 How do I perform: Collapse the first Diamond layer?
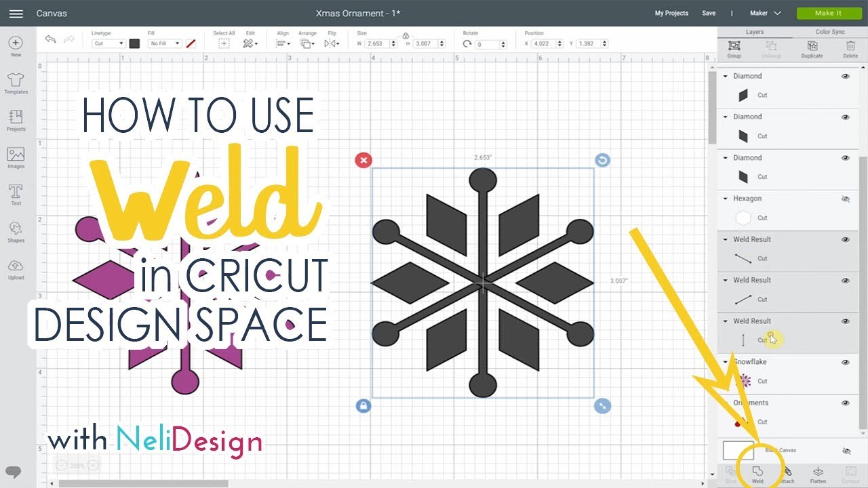point(726,77)
